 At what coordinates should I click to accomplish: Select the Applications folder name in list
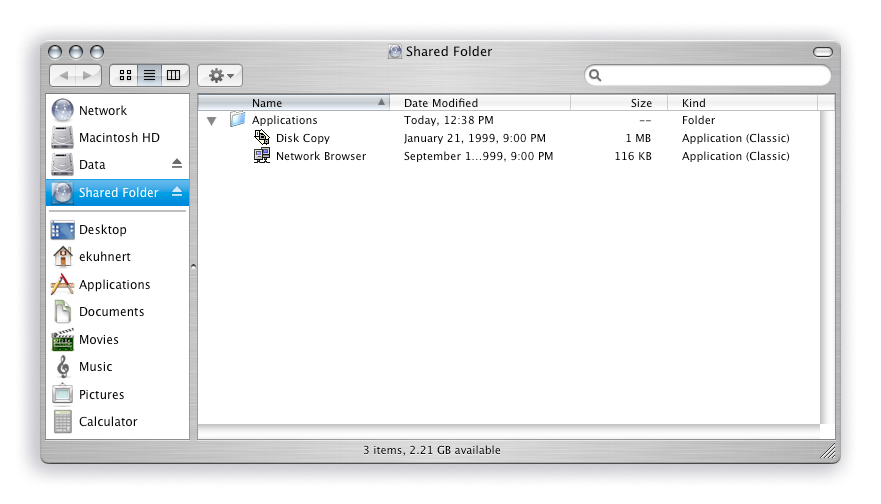[284, 120]
